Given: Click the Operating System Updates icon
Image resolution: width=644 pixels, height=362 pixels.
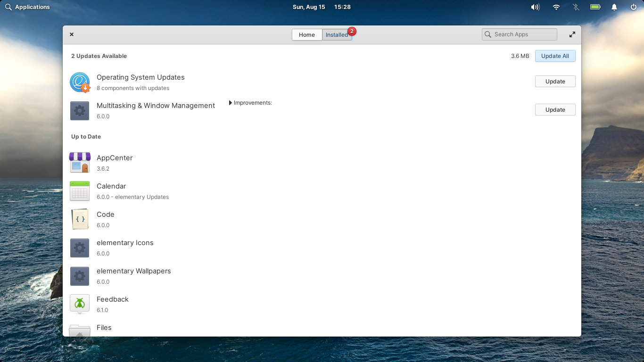Looking at the screenshot, I should click(x=80, y=82).
